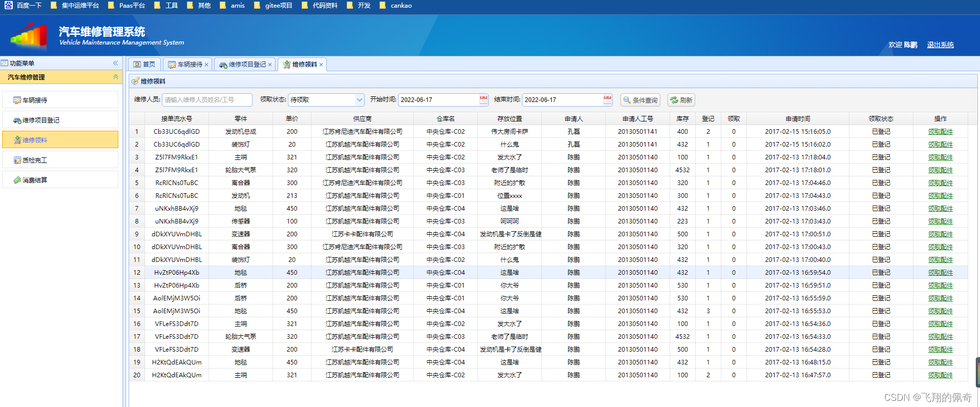
Task: Open the 集中运维平台 bookmark folder
Action: (75, 5)
